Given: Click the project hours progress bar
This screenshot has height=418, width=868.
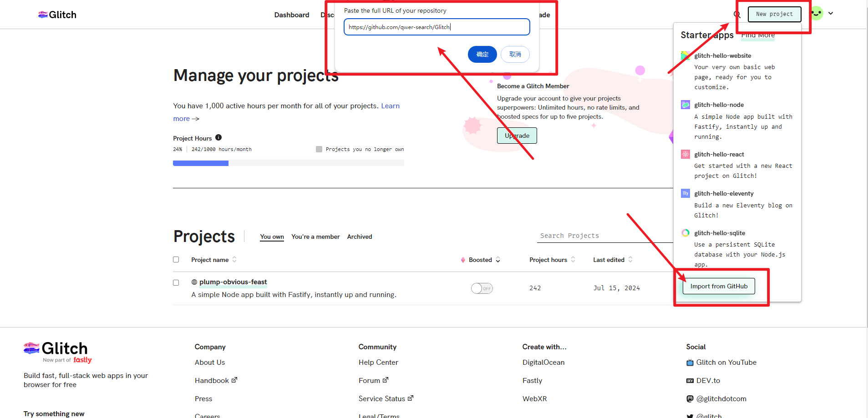Looking at the screenshot, I should [x=288, y=163].
